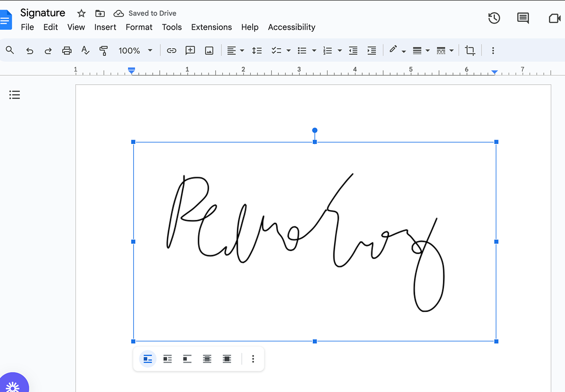Open the Insert menu
The height and width of the screenshot is (392, 565).
point(105,27)
